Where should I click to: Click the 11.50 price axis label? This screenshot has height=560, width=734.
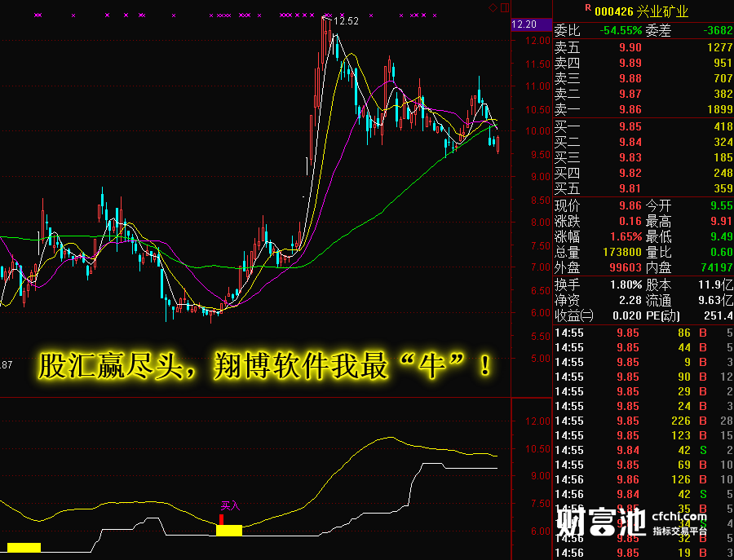538,64
